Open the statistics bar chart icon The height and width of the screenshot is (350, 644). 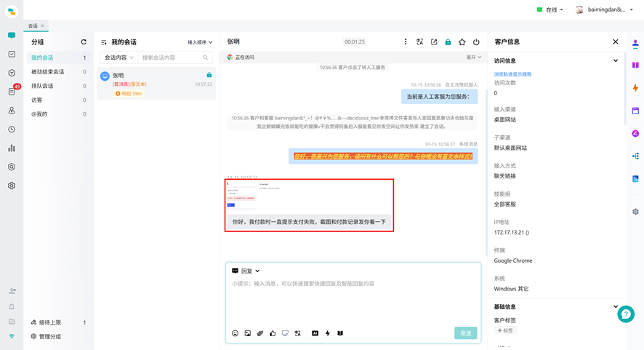(12, 148)
